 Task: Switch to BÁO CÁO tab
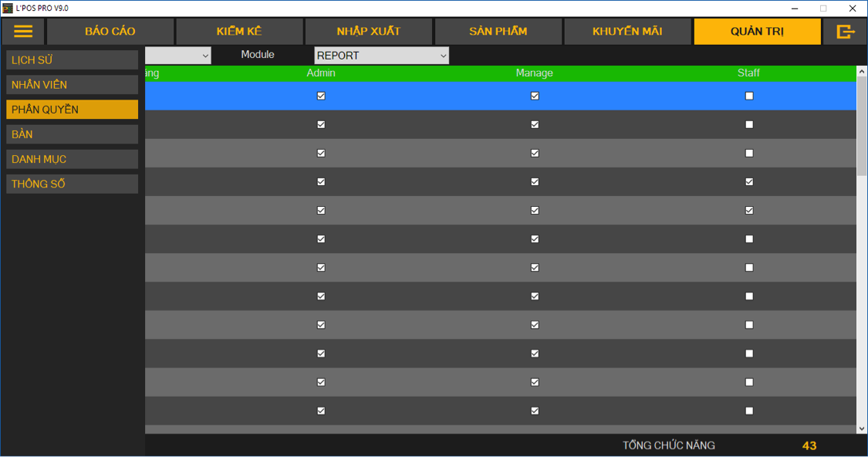[x=110, y=32]
